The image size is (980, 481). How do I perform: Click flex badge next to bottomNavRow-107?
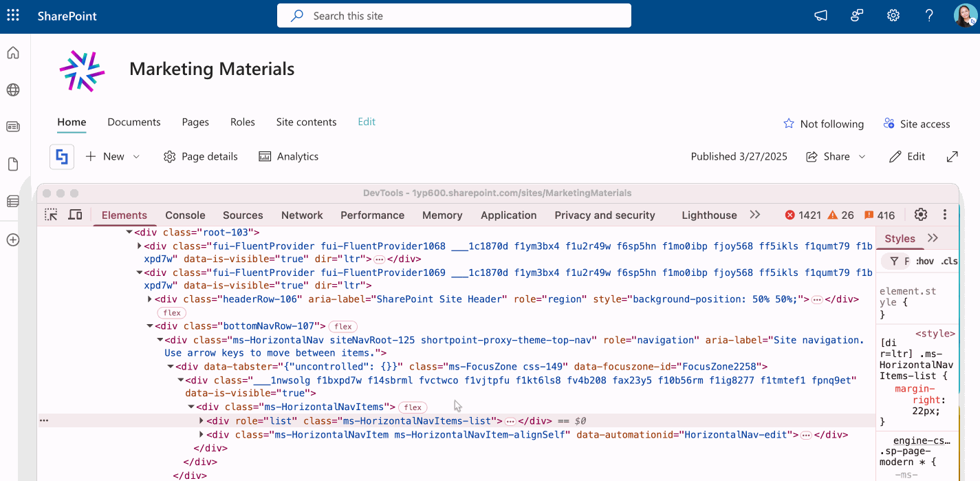tap(343, 326)
